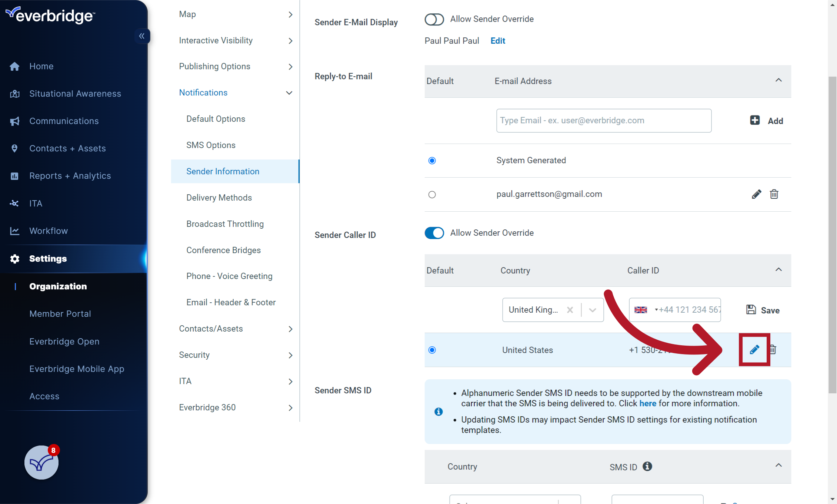
Task: Open Sender Information settings page
Action: [223, 172]
